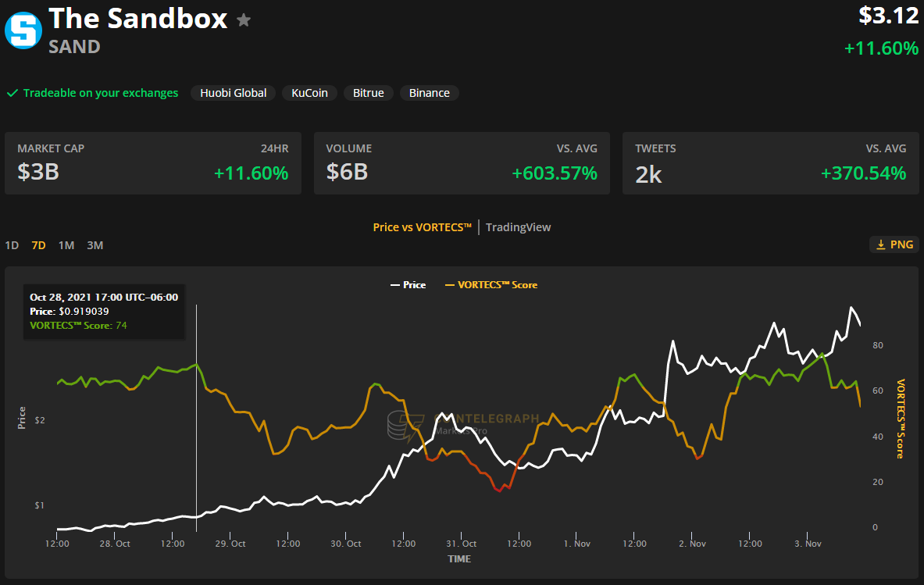This screenshot has height=585, width=924.
Task: Click the green tradeable checkmark icon
Action: click(12, 93)
